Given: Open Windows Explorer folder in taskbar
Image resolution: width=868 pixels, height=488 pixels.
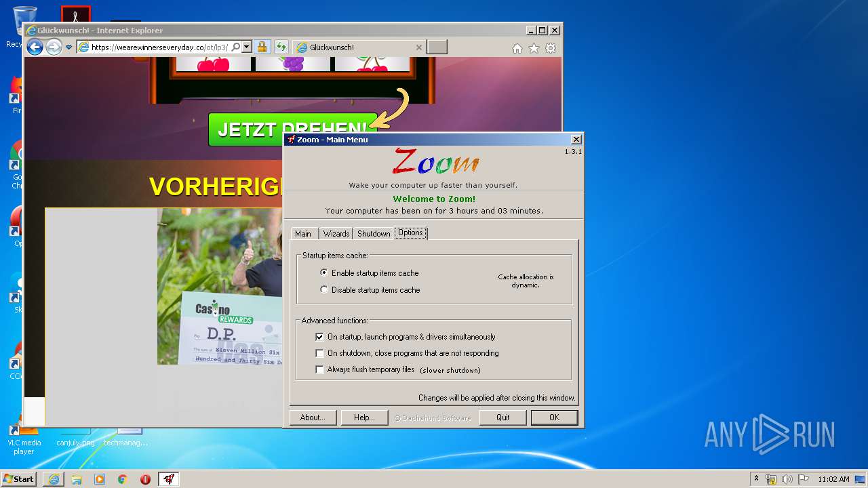Looking at the screenshot, I should [x=77, y=479].
